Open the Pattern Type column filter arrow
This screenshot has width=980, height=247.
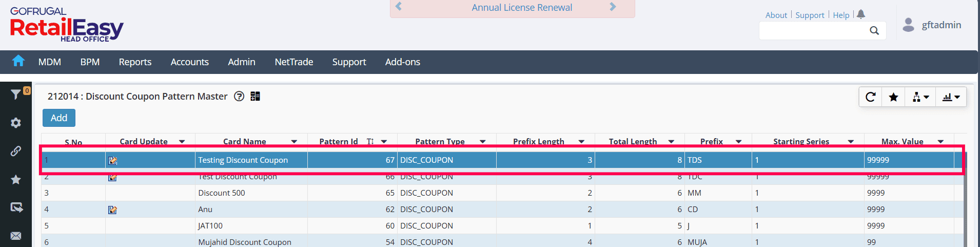point(483,142)
